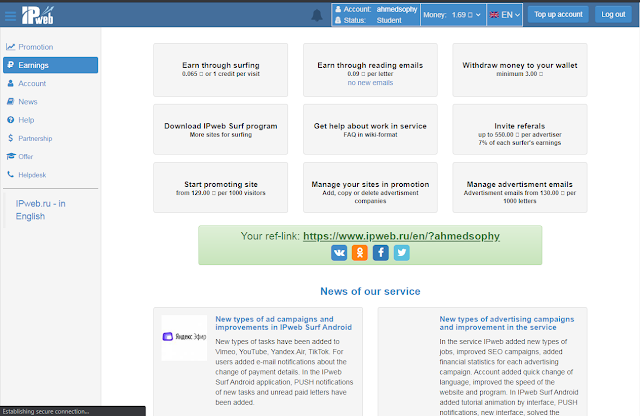
Task: Open Manage advertisment emails card
Action: (520, 187)
